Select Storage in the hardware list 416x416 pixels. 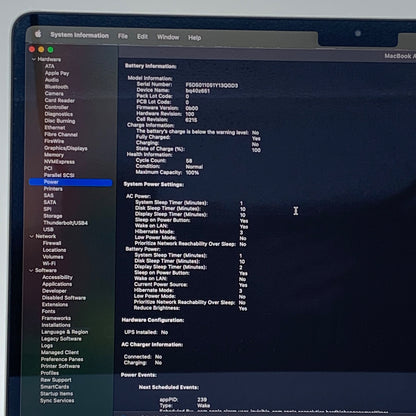coord(53,216)
